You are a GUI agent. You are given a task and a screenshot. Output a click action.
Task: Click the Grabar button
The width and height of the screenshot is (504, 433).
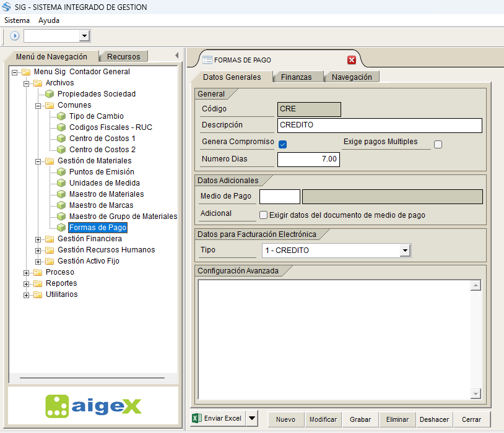click(360, 419)
